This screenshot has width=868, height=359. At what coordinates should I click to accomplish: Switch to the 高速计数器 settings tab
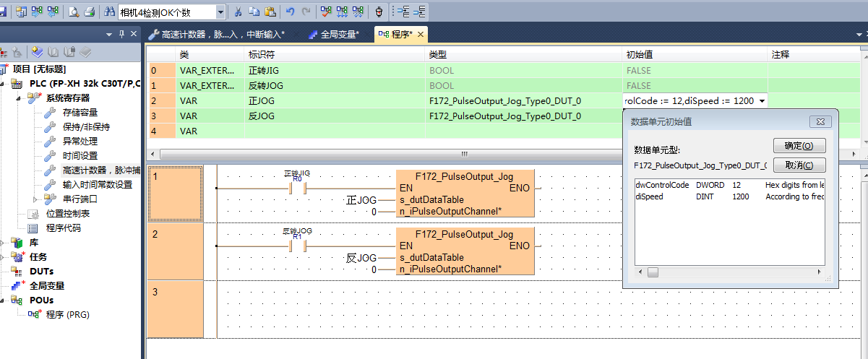(x=217, y=34)
